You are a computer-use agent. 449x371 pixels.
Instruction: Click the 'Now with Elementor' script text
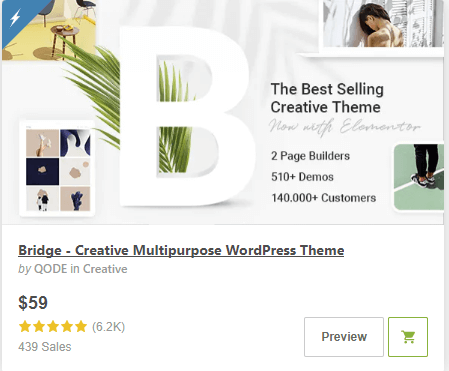click(345, 127)
